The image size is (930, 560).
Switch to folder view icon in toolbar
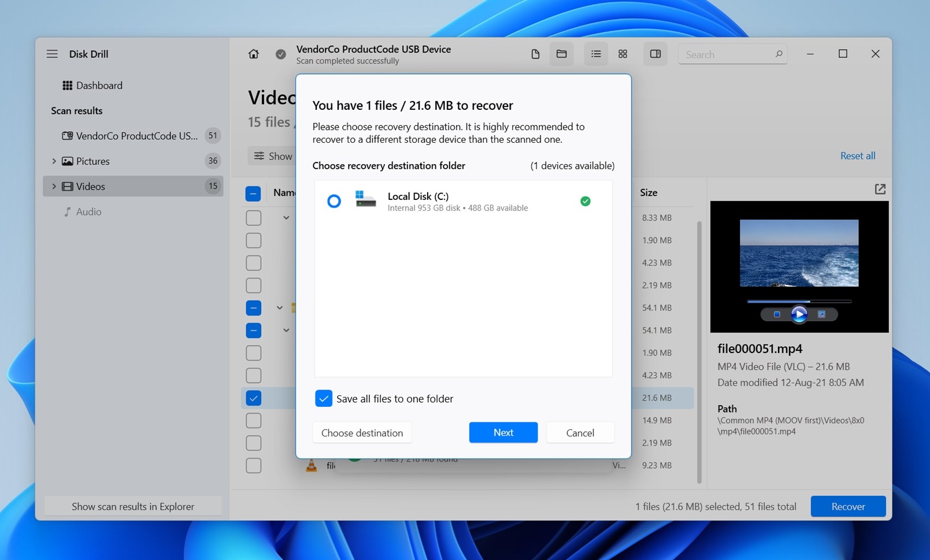[x=561, y=54]
